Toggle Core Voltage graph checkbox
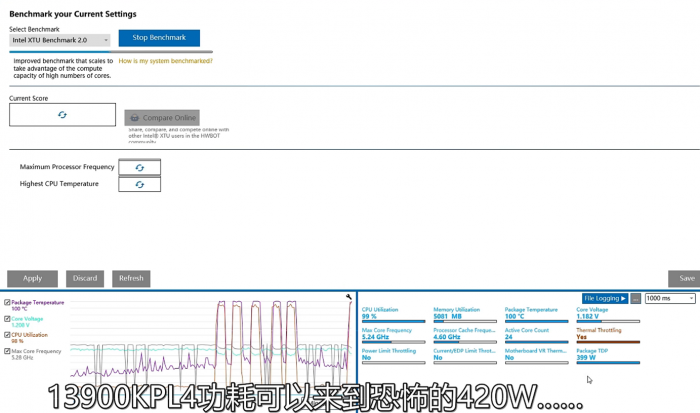The width and height of the screenshot is (700, 413). tap(7, 319)
